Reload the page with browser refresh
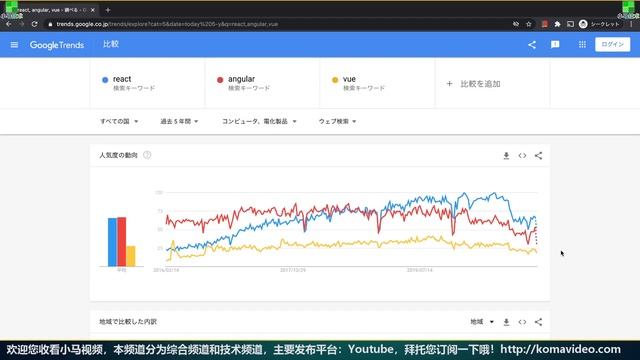Screen dimensions: 640x360 [x=35, y=24]
